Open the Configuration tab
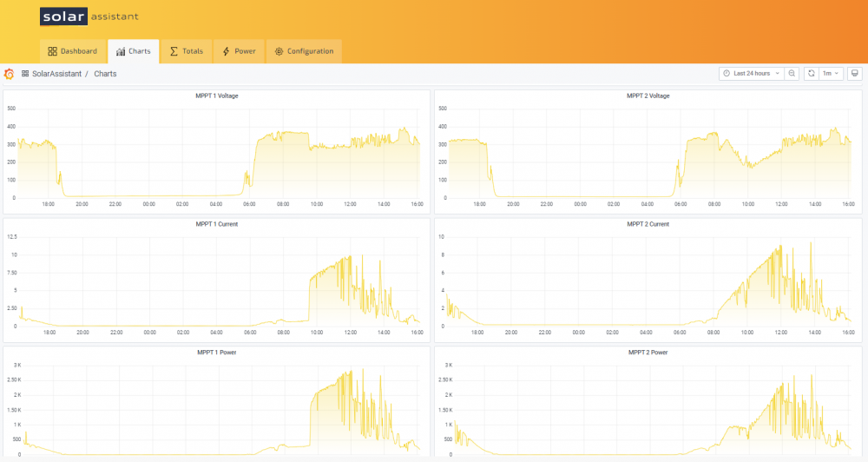 pos(304,51)
